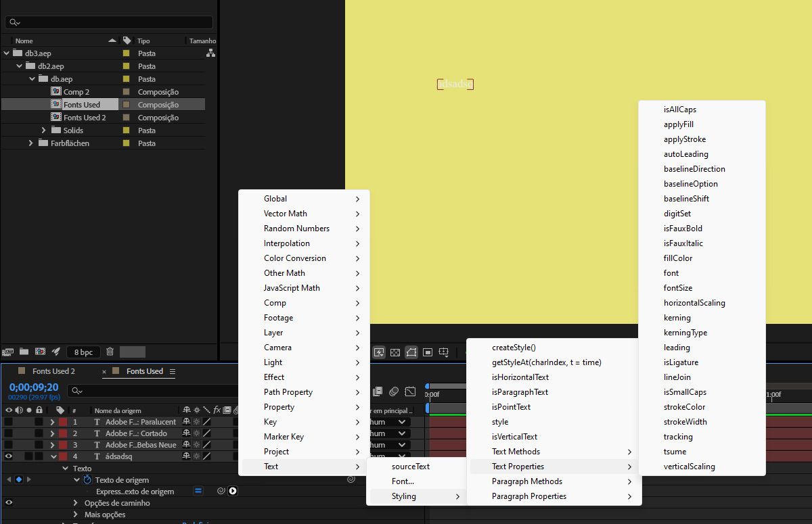Collapse the db2.aep folder
Screen dimensions: 812x524
(x=20, y=66)
